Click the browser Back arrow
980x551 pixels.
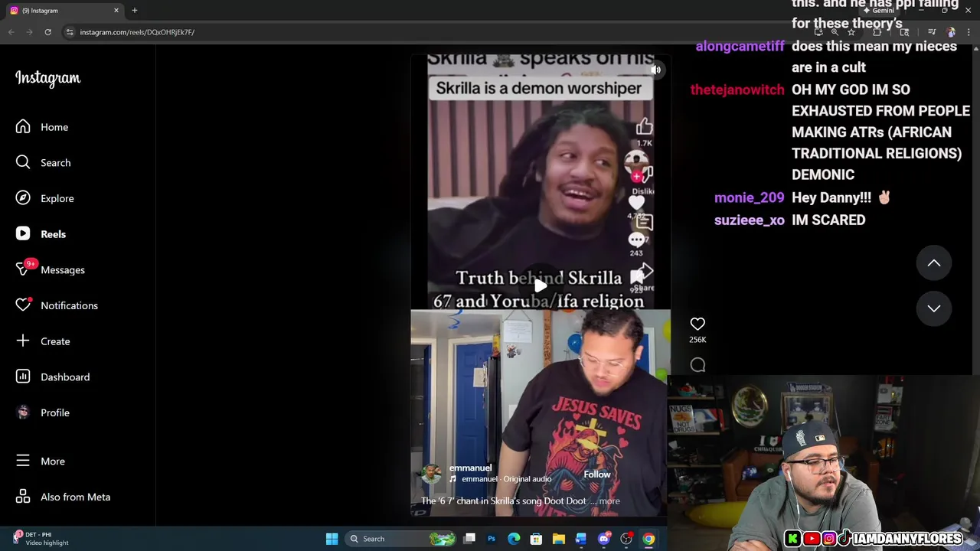tap(11, 32)
